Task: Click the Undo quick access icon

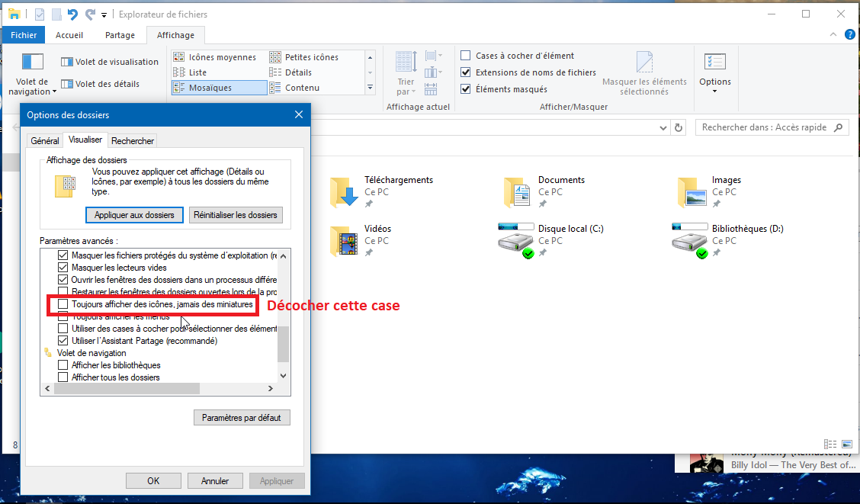Action: click(72, 14)
